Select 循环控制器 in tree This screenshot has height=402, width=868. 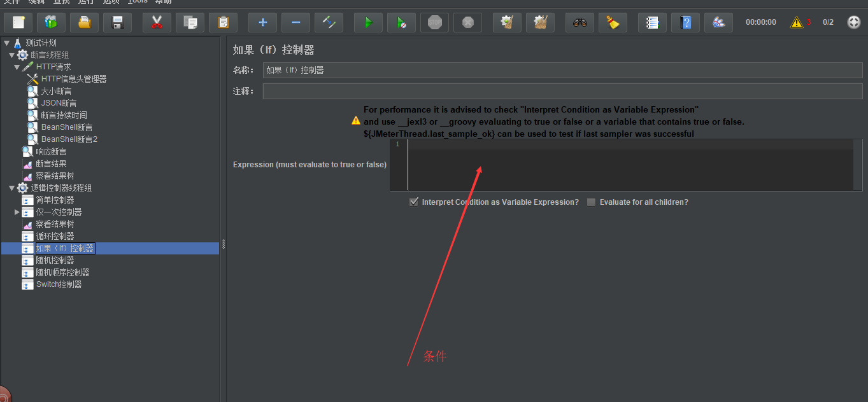(55, 236)
